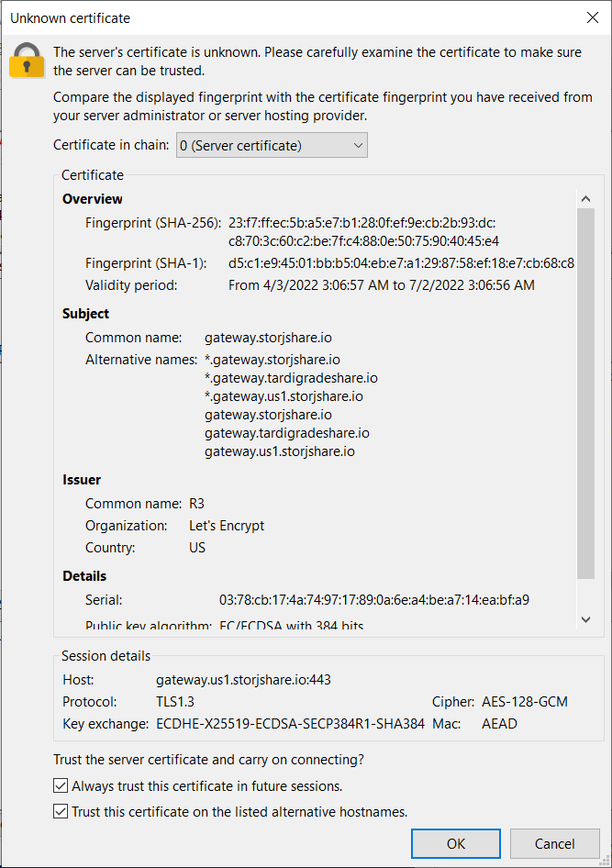Click SHA-1 fingerprint value
Viewport: 612px width, 868px height.
[x=401, y=263]
